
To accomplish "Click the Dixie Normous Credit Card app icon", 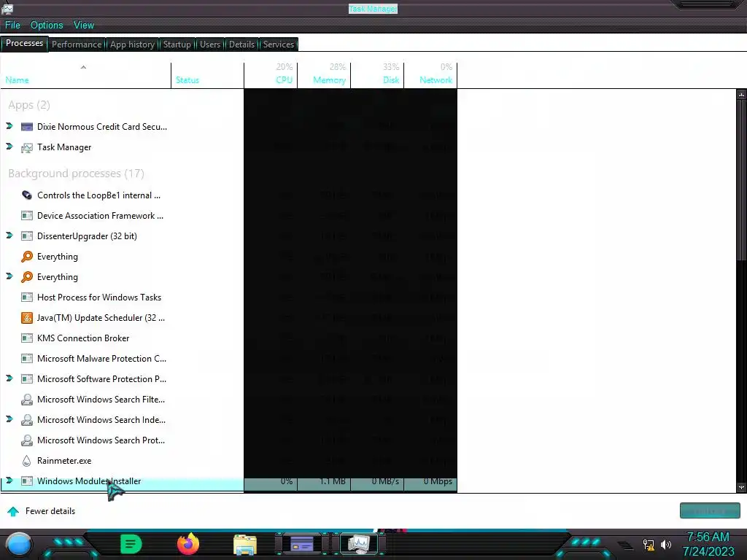I will click(x=27, y=127).
